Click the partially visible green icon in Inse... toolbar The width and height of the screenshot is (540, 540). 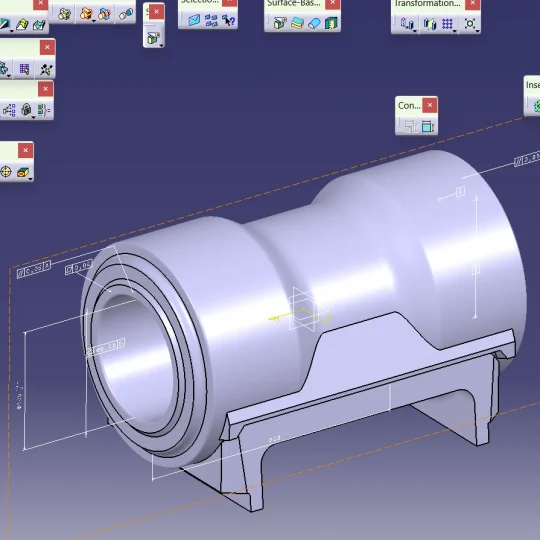click(536, 106)
